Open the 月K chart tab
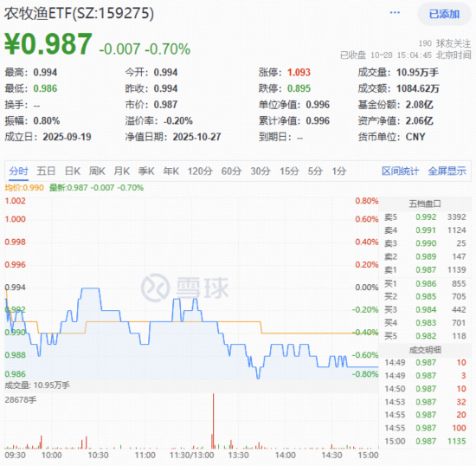Screen dimensions: 476x466 122,171
